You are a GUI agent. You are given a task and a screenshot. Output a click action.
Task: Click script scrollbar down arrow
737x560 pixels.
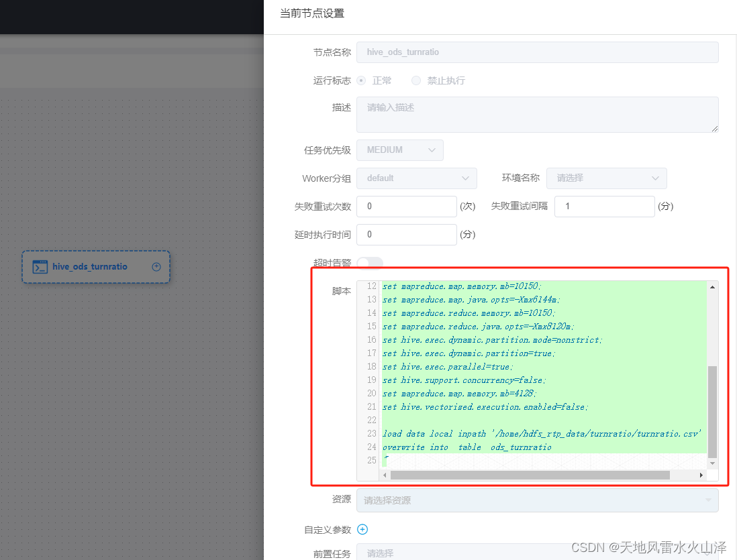[x=713, y=463]
